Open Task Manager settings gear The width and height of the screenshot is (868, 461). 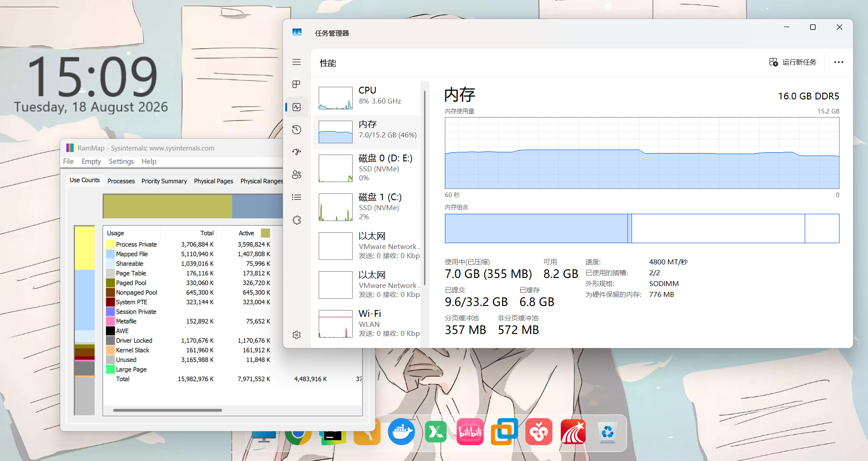(x=297, y=335)
